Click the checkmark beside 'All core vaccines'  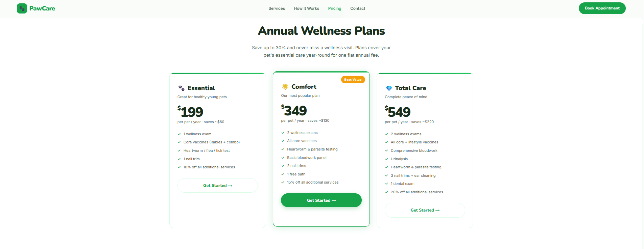pyautogui.click(x=283, y=141)
